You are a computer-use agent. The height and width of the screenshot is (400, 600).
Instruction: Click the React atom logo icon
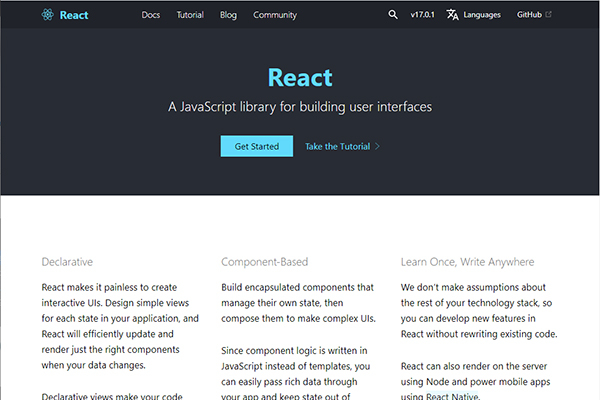47,15
